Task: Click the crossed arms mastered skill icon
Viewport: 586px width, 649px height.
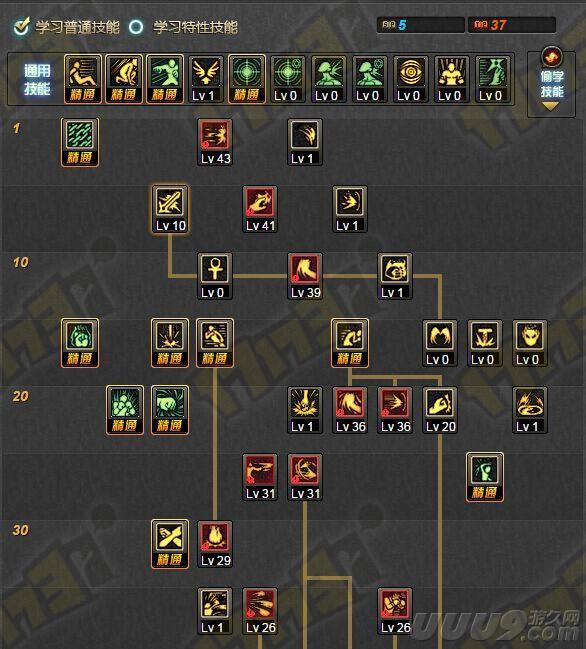Action: tap(170, 544)
